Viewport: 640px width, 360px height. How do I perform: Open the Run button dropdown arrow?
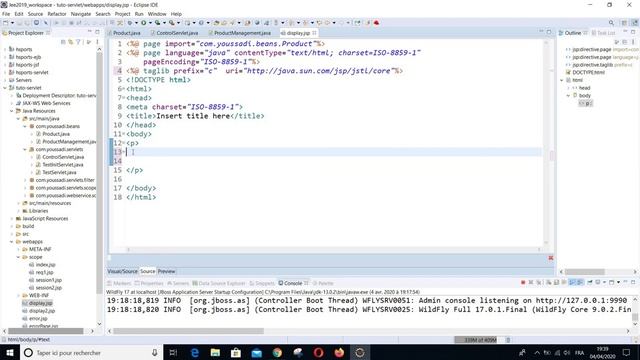pyautogui.click(x=150, y=23)
